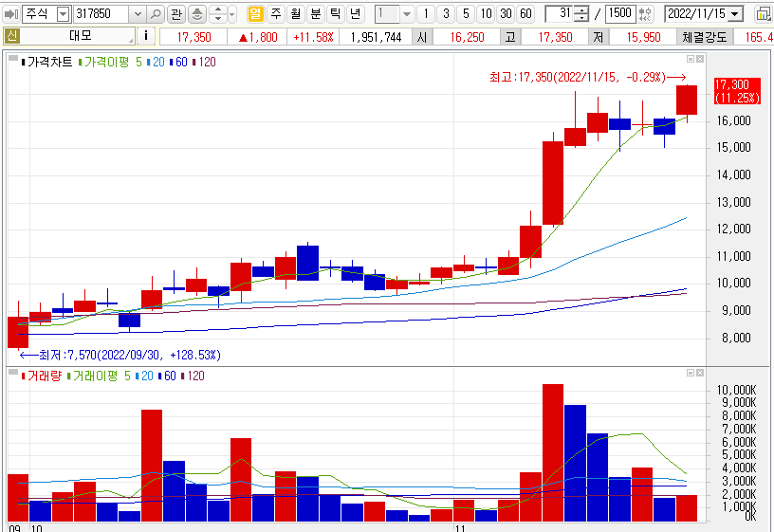This screenshot has height=532, width=774.
Task: Select the 틱 tick chart period
Action: click(335, 14)
